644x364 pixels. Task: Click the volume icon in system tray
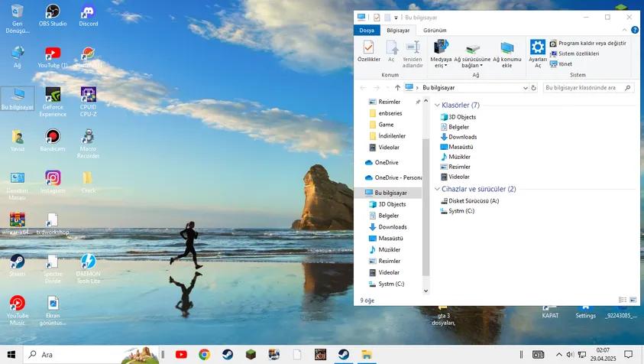tap(570, 354)
